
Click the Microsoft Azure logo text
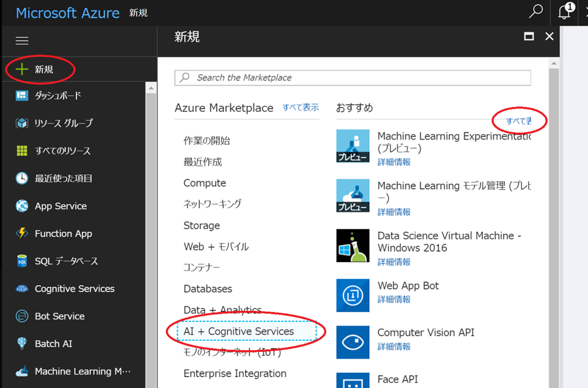pyautogui.click(x=68, y=13)
